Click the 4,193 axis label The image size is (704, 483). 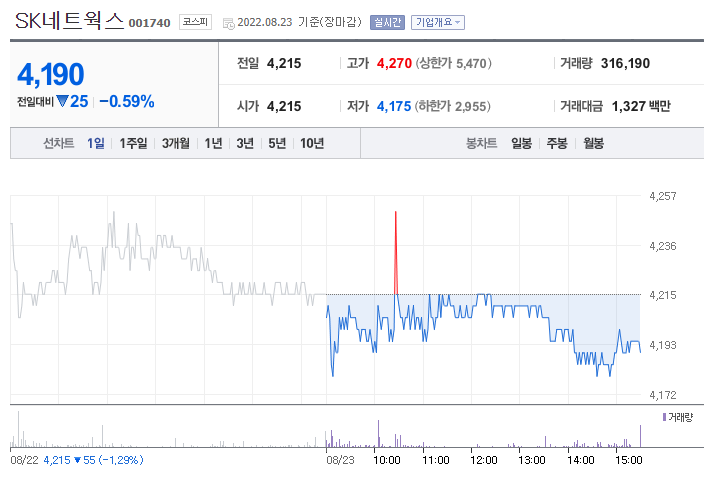(x=663, y=345)
